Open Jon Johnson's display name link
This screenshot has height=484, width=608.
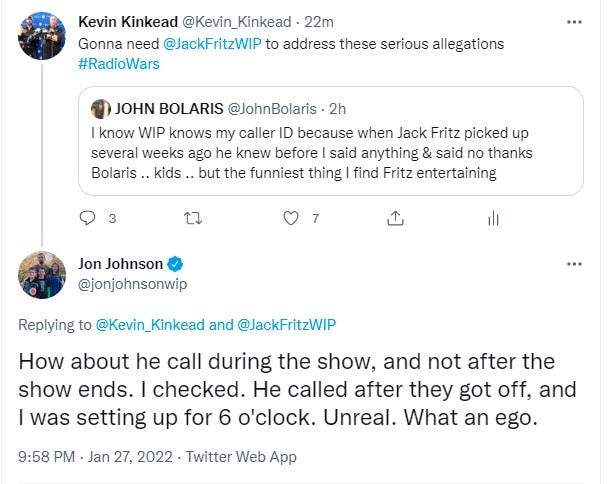[120, 264]
